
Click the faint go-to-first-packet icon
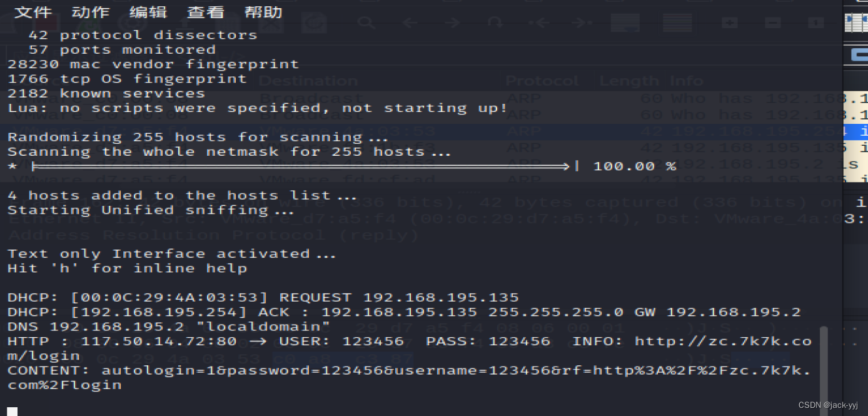click(x=538, y=23)
